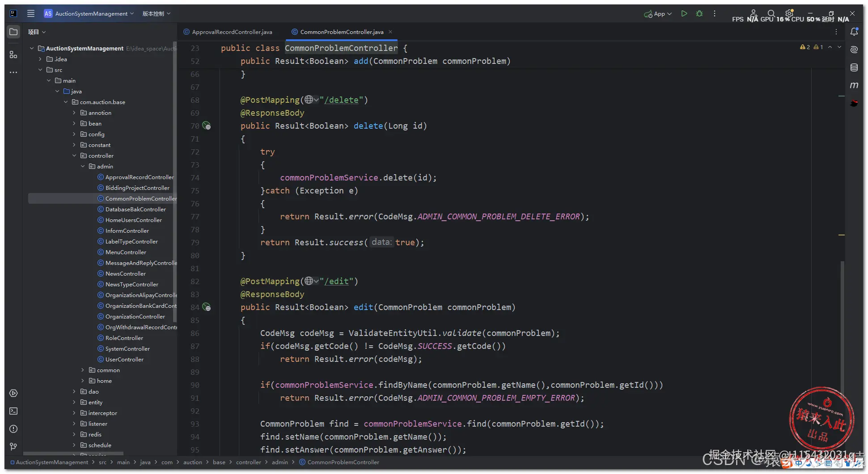Expand the bean package

pyautogui.click(x=74, y=123)
